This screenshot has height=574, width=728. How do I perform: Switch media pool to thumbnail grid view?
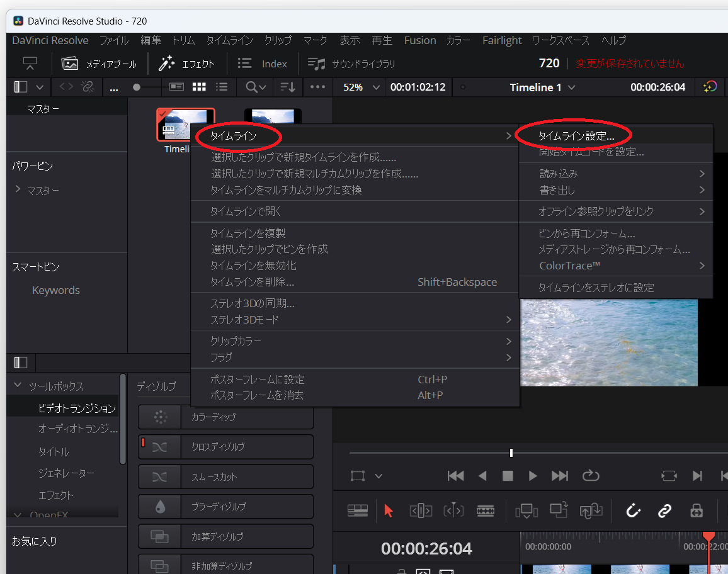(x=199, y=87)
